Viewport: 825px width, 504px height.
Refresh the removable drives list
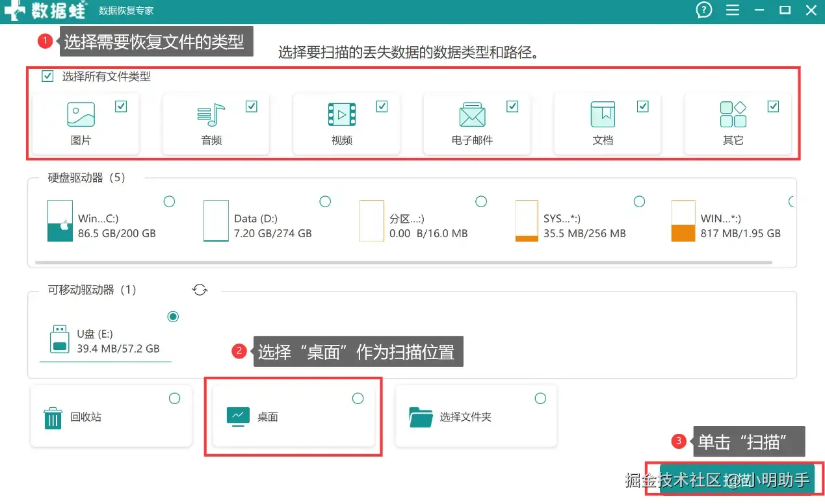(200, 290)
